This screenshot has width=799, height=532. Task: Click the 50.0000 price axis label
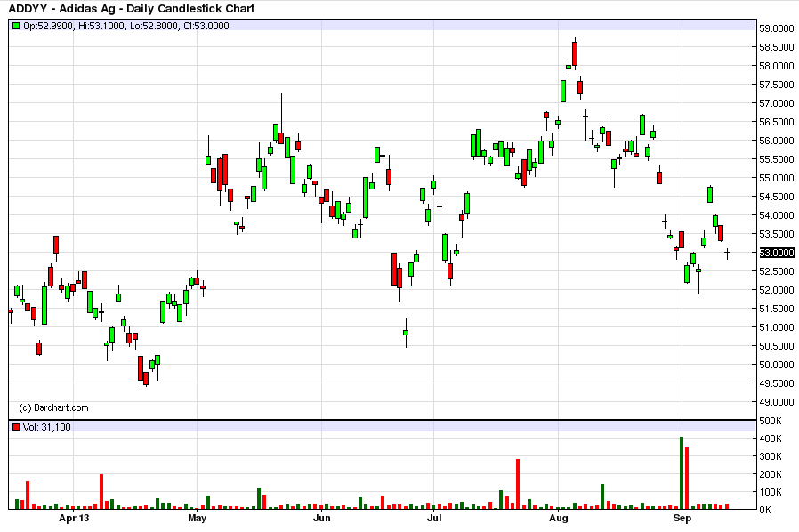777,365
